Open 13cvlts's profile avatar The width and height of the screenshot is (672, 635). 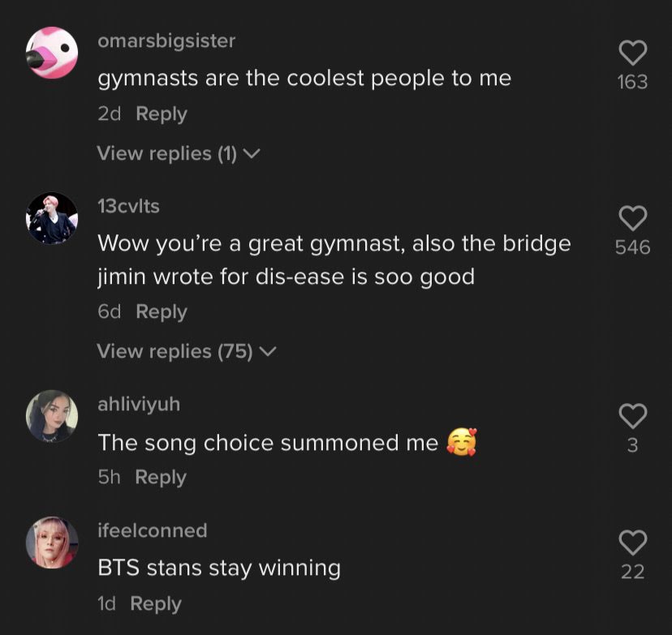52,218
